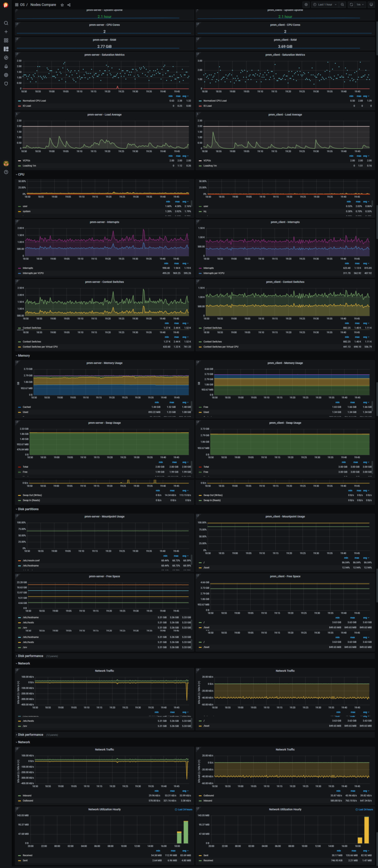Click the PMM logo home icon
This screenshot has height=868, width=378.
6,5
